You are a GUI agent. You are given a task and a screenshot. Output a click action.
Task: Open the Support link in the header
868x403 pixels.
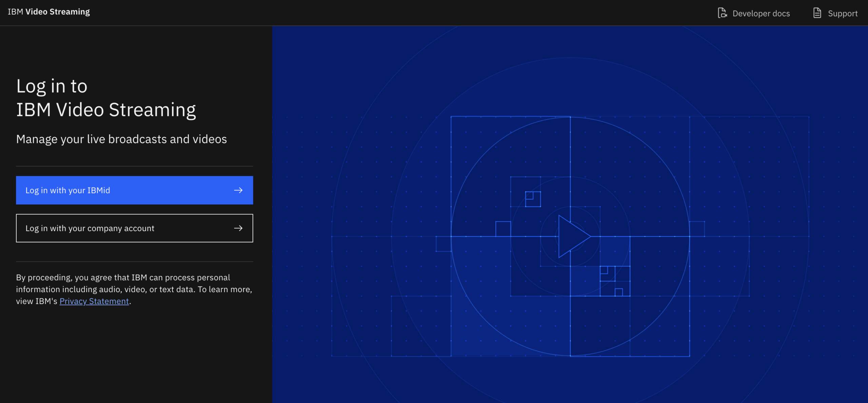click(x=843, y=14)
